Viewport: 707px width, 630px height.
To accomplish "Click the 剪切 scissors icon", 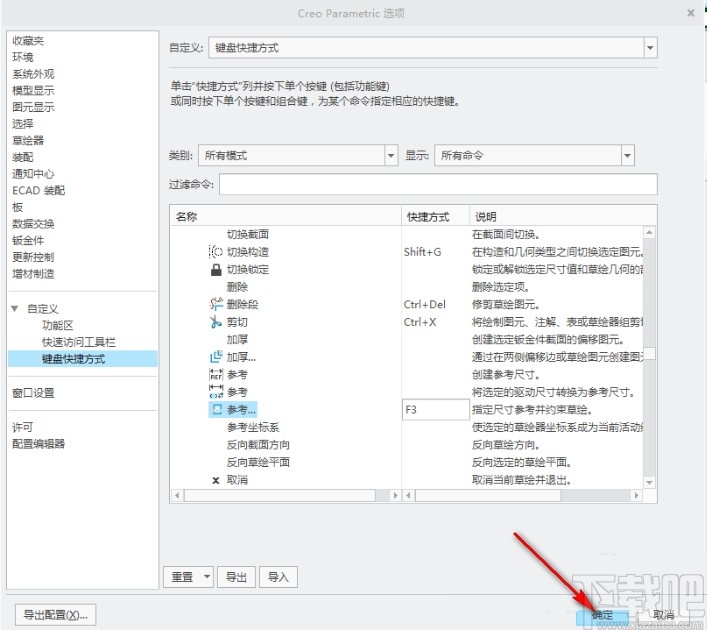I will [216, 322].
